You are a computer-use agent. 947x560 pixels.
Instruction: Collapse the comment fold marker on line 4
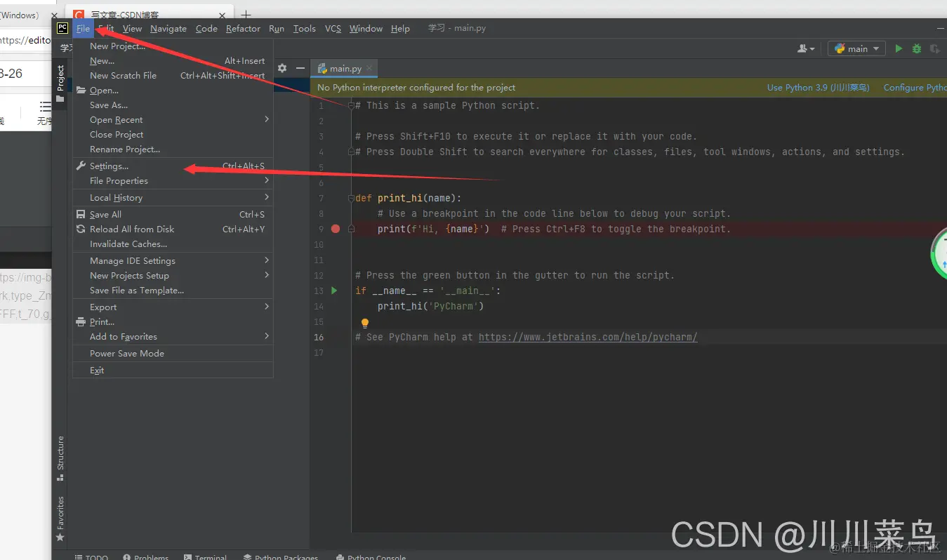[351, 152]
